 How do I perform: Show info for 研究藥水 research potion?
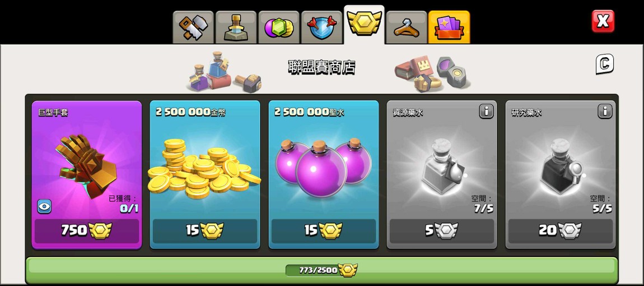point(605,111)
